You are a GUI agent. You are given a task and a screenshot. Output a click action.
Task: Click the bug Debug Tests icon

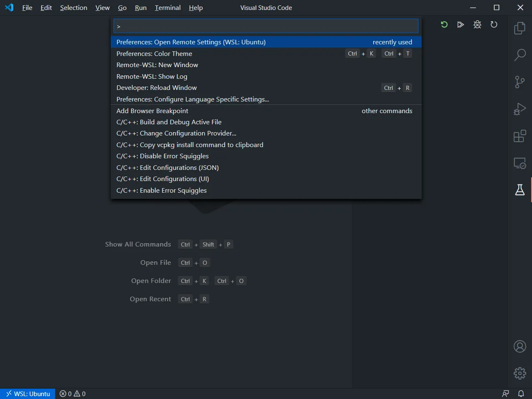[477, 24]
